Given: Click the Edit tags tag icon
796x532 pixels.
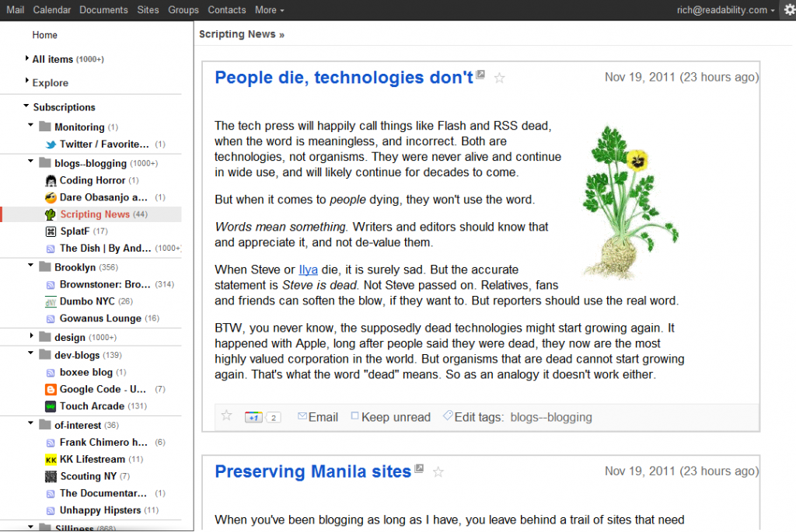Looking at the screenshot, I should click(448, 416).
